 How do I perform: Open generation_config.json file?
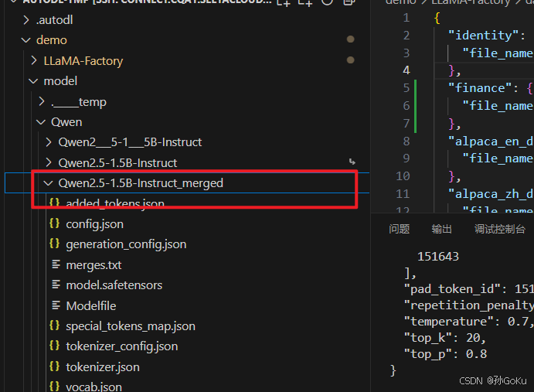click(126, 244)
